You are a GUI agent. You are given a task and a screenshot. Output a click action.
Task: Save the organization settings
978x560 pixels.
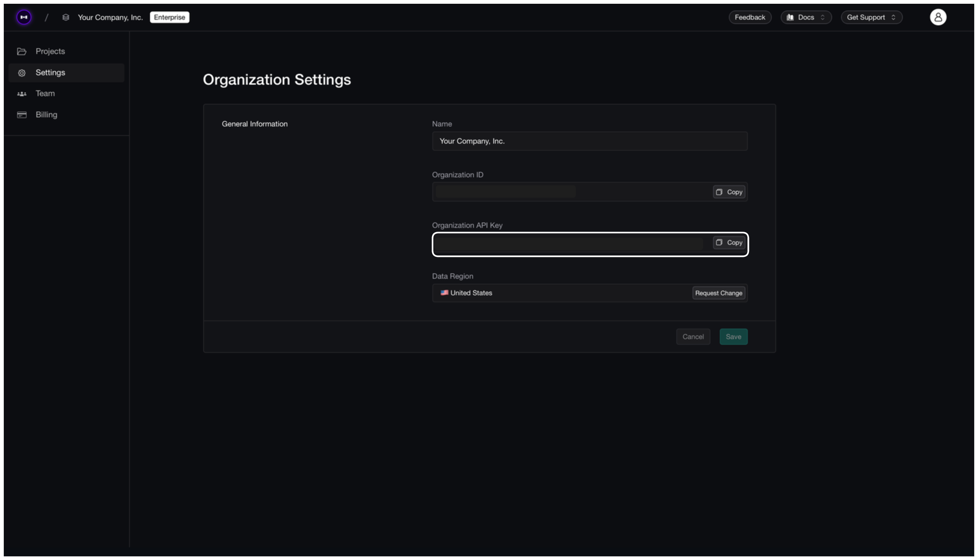point(733,336)
